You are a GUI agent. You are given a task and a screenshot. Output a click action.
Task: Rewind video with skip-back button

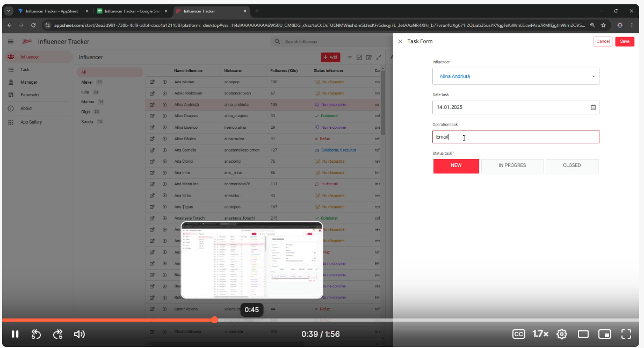[36, 334]
